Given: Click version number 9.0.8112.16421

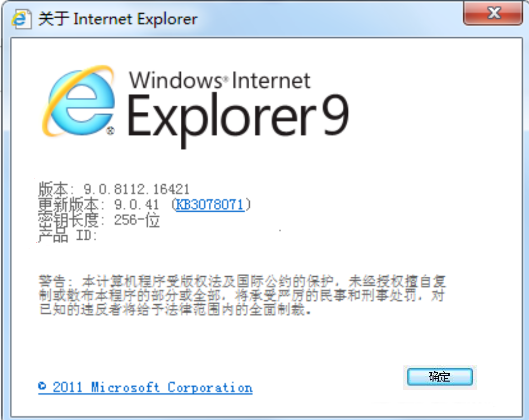Looking at the screenshot, I should [x=136, y=189].
